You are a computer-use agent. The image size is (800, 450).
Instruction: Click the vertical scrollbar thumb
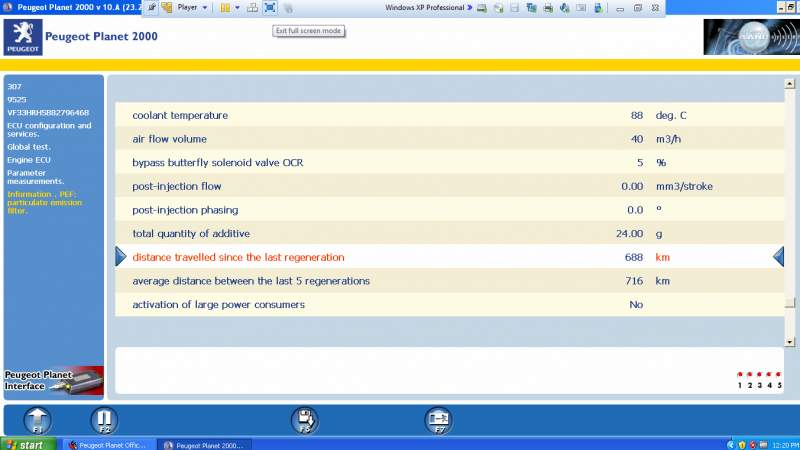[789, 303]
